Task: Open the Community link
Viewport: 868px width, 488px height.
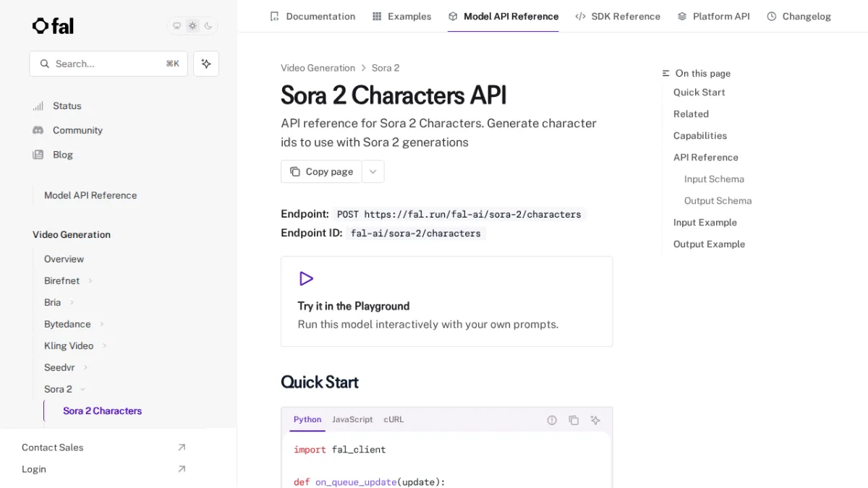Action: (77, 130)
